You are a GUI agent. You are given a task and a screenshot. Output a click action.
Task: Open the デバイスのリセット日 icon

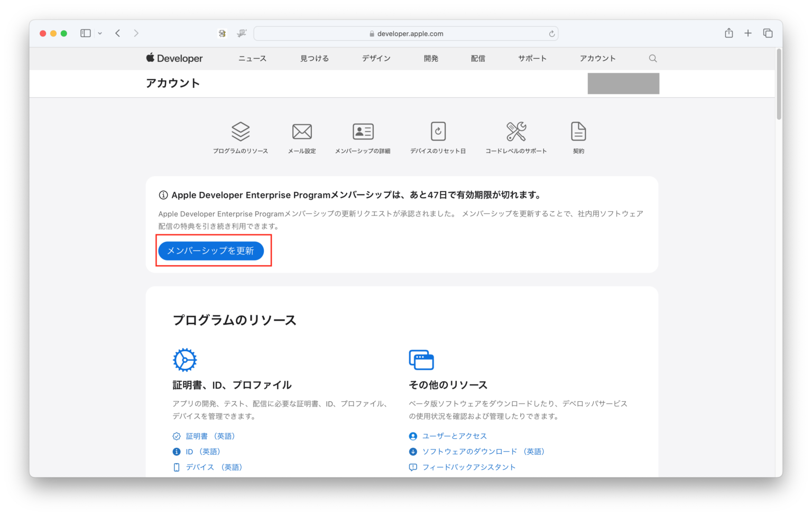click(x=438, y=132)
